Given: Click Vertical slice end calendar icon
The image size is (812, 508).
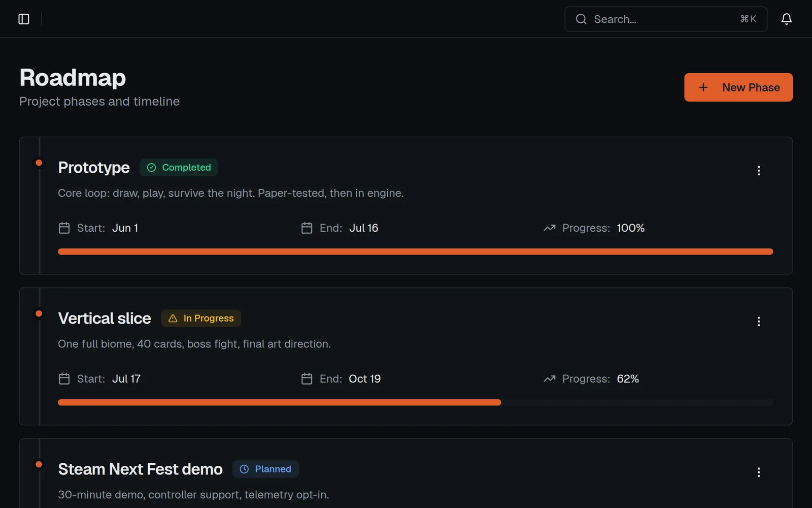Looking at the screenshot, I should [307, 379].
